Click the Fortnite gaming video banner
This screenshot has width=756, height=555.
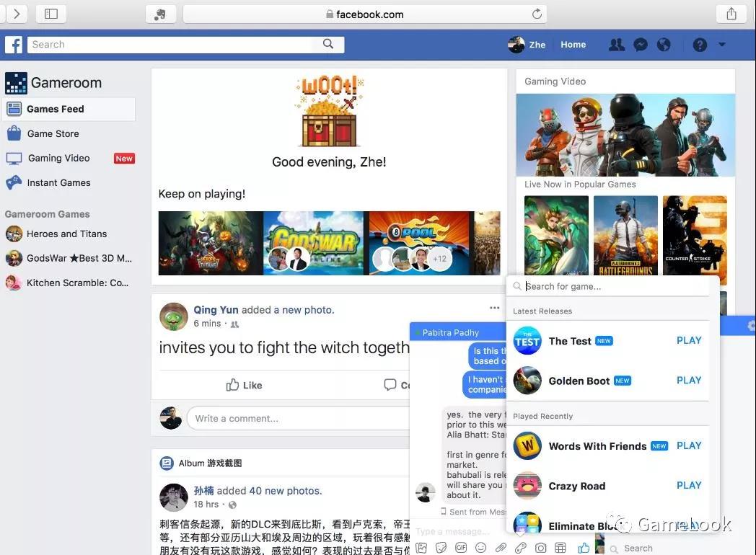[625, 135]
